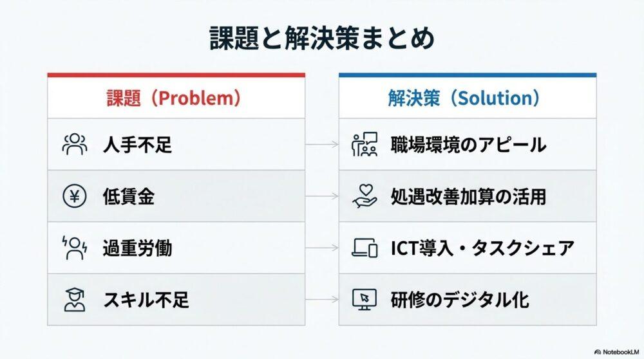Image resolution: width=644 pixels, height=359 pixels.
Task: Click the graduate icon beside スキル不足
Action: point(74,299)
